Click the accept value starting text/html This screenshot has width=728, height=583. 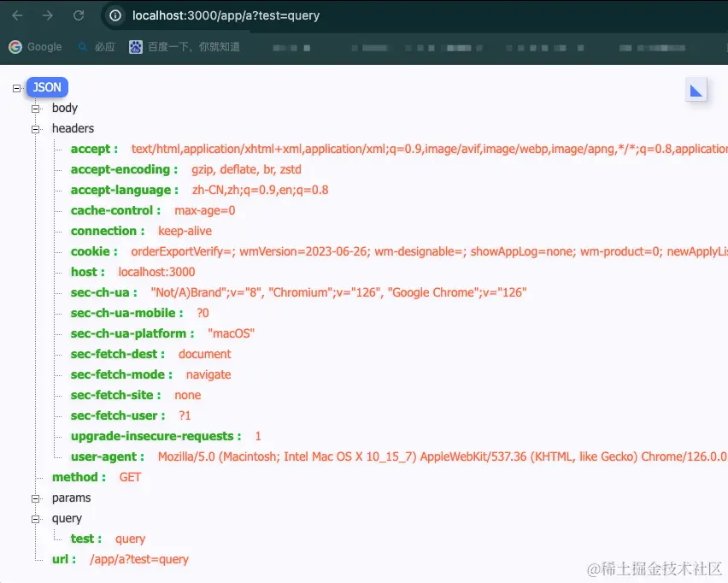[x=430, y=149]
